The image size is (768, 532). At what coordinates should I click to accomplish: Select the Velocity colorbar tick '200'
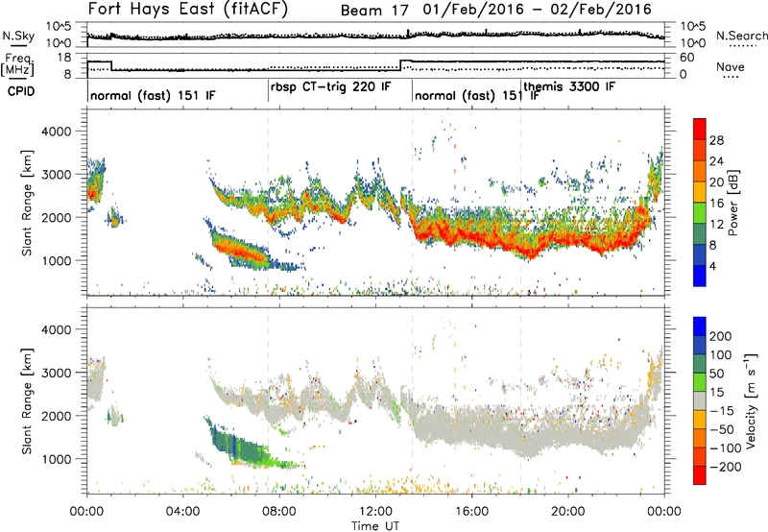click(x=721, y=336)
